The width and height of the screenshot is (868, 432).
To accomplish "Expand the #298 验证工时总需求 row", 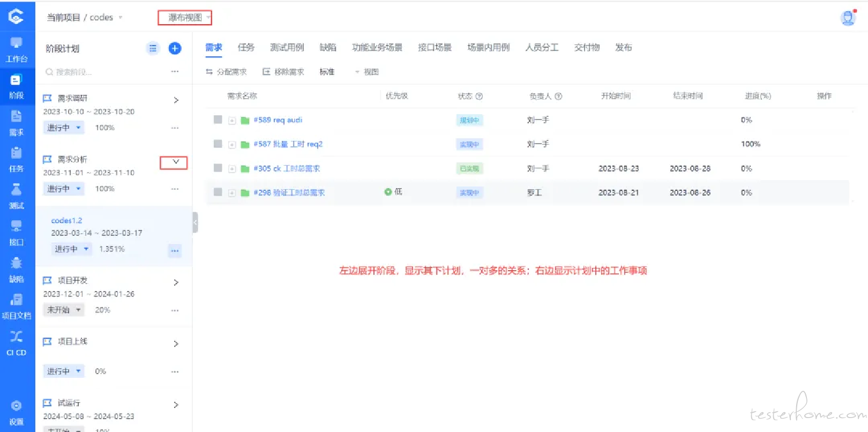I will 232,193.
